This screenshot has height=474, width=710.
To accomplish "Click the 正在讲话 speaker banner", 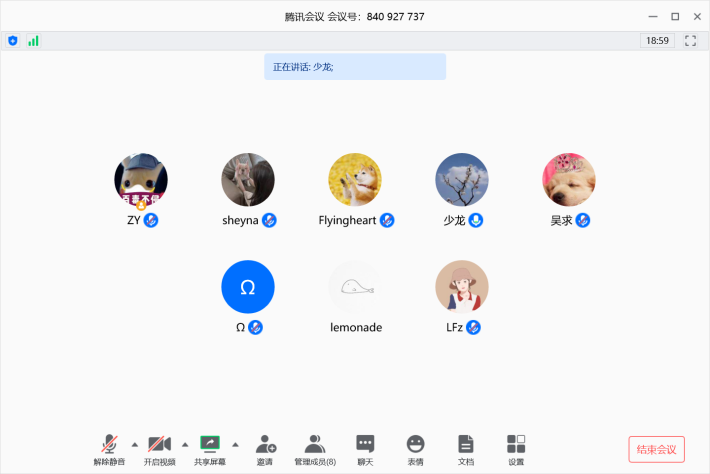I will coord(355,67).
